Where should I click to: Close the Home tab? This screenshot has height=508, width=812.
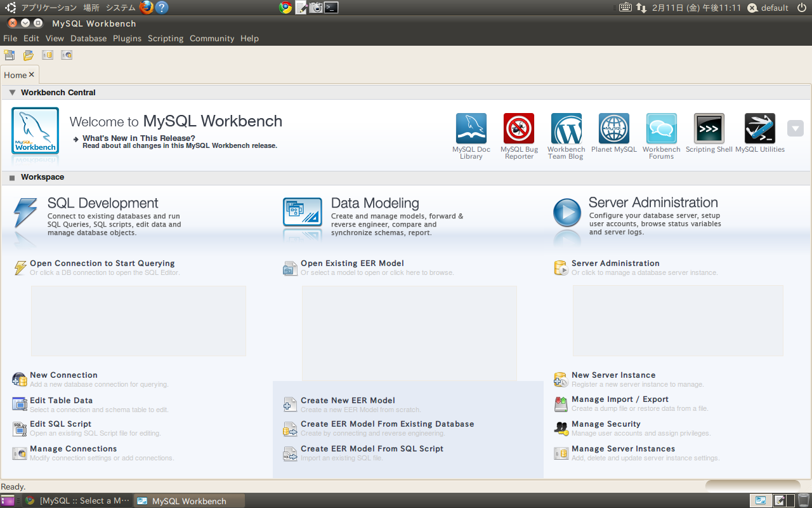[32, 75]
